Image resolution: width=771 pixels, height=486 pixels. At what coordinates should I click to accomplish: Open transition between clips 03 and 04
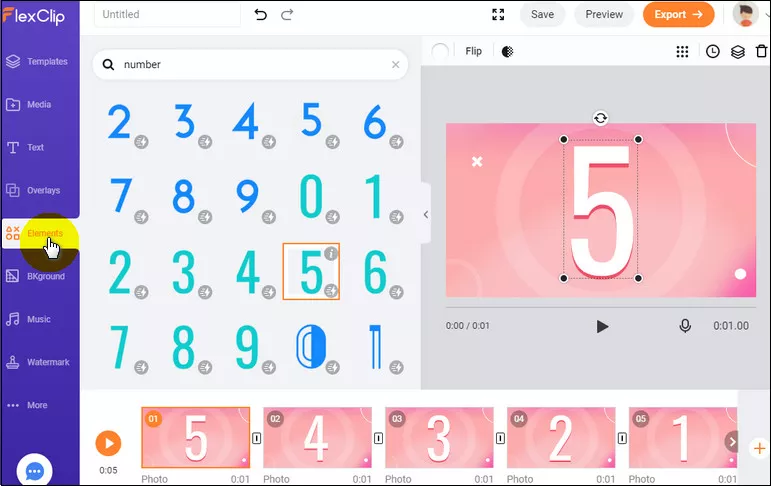pyautogui.click(x=501, y=438)
